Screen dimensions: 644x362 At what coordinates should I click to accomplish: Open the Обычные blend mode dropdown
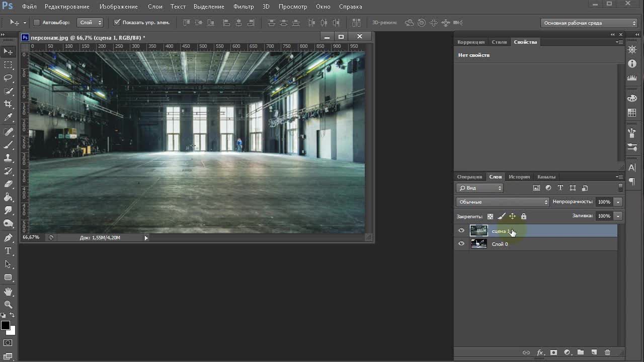[503, 202]
